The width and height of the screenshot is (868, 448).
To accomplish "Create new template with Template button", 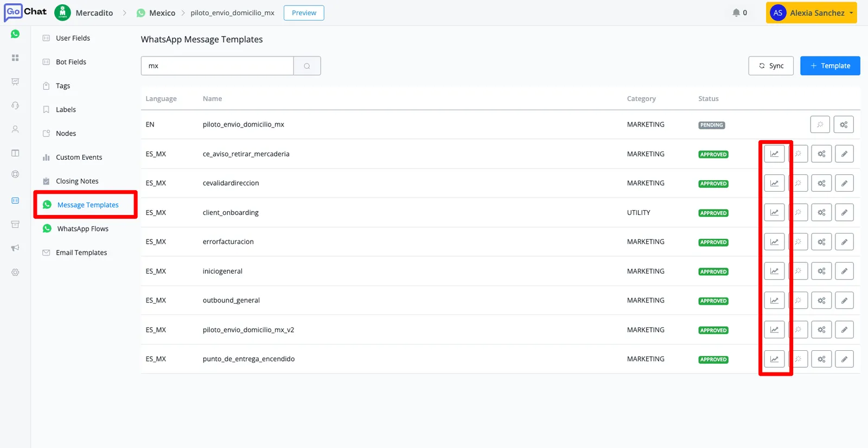I will (830, 66).
